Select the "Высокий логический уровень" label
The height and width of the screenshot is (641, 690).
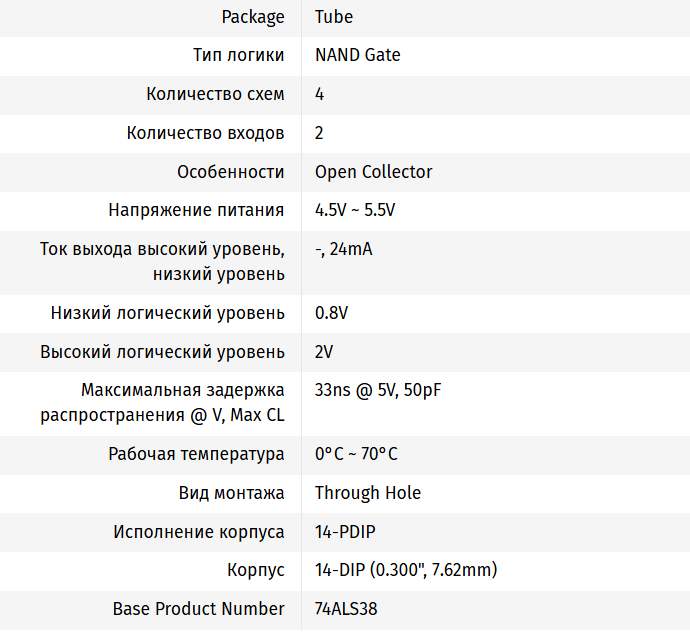tap(162, 352)
